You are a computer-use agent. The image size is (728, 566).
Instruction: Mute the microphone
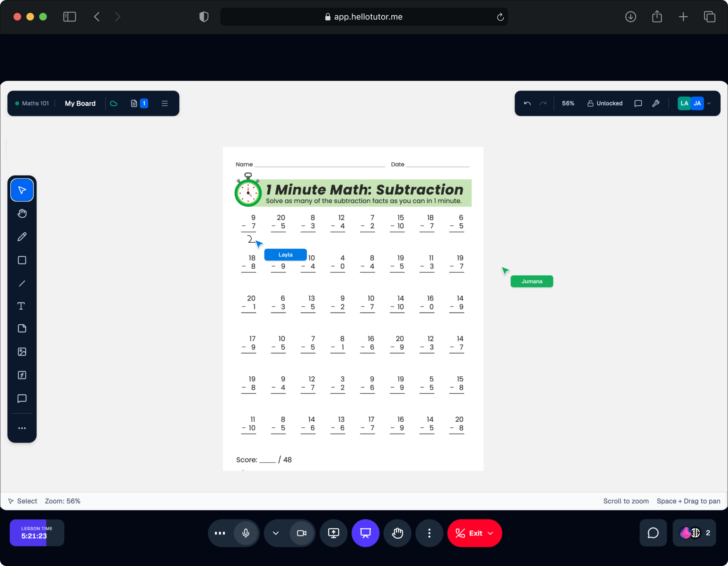[246, 533]
